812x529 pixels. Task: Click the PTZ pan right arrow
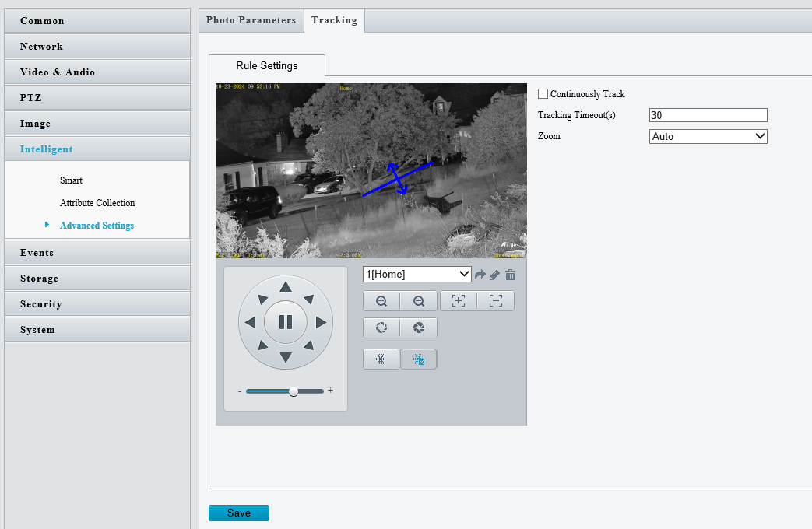pyautogui.click(x=321, y=323)
